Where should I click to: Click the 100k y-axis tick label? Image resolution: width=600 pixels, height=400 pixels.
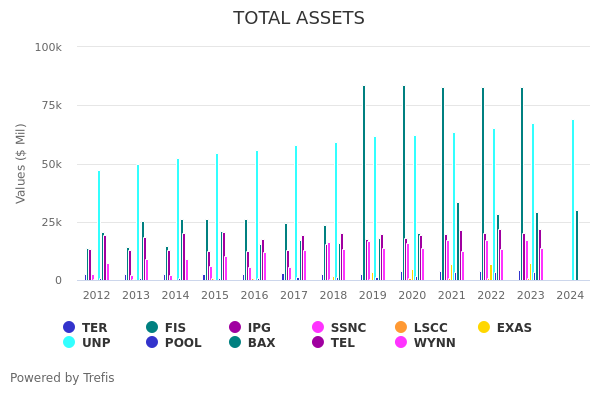pyautogui.click(x=49, y=47)
